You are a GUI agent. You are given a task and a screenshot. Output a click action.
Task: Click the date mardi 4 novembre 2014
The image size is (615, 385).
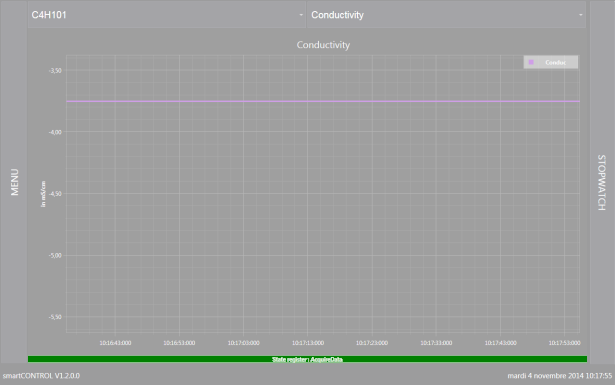pyautogui.click(x=545, y=376)
